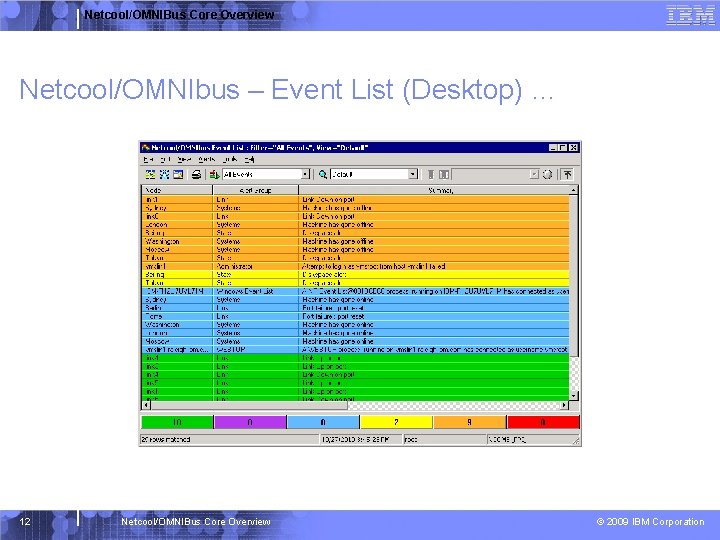Sort by the Node column header

177,190
